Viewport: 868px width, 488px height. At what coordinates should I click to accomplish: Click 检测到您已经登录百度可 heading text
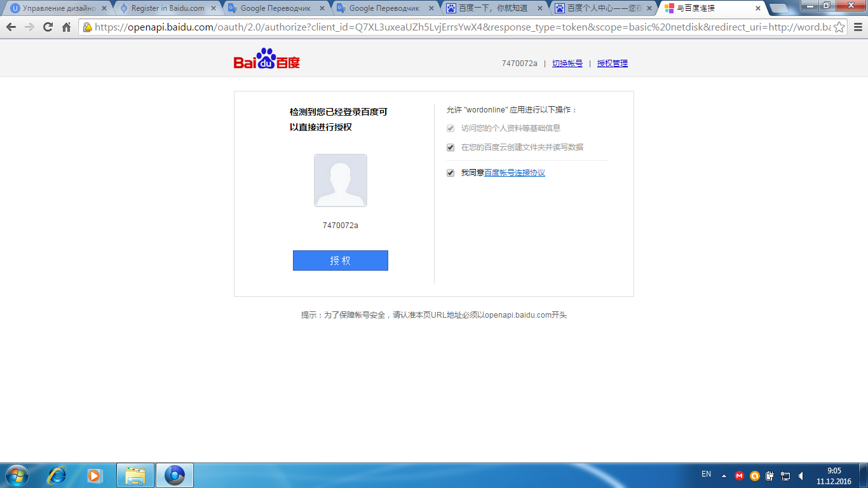[339, 112]
